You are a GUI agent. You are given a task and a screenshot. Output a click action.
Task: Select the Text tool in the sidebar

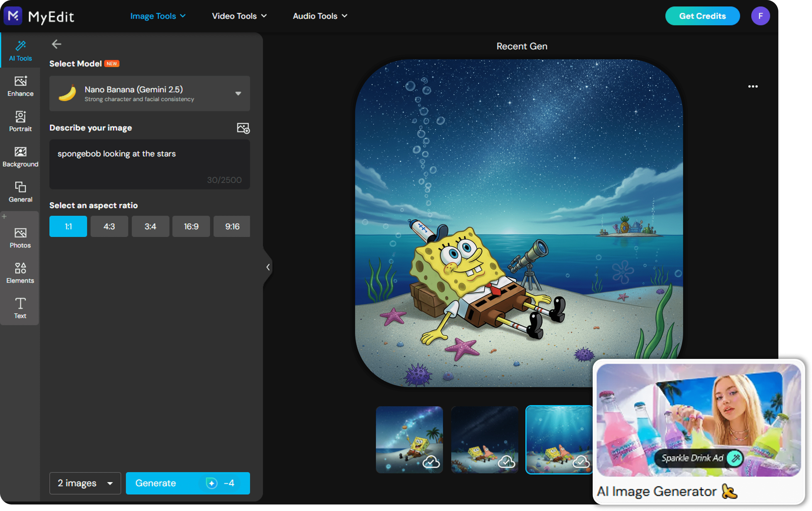click(20, 308)
